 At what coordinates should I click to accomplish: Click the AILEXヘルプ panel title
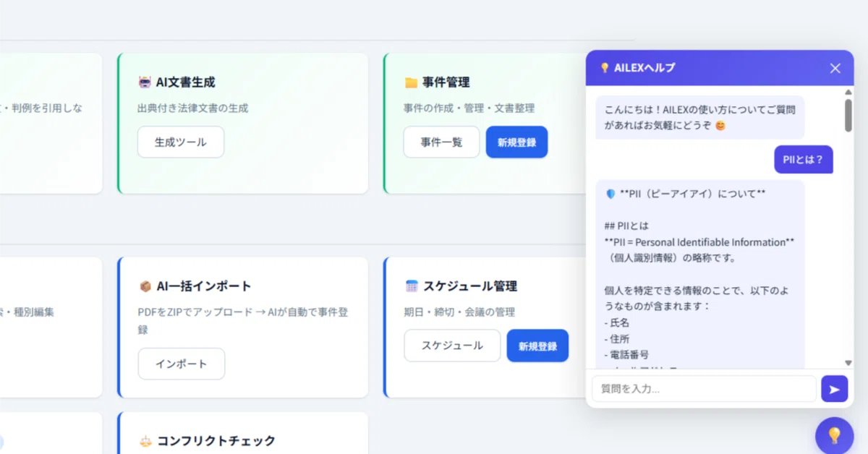point(644,68)
